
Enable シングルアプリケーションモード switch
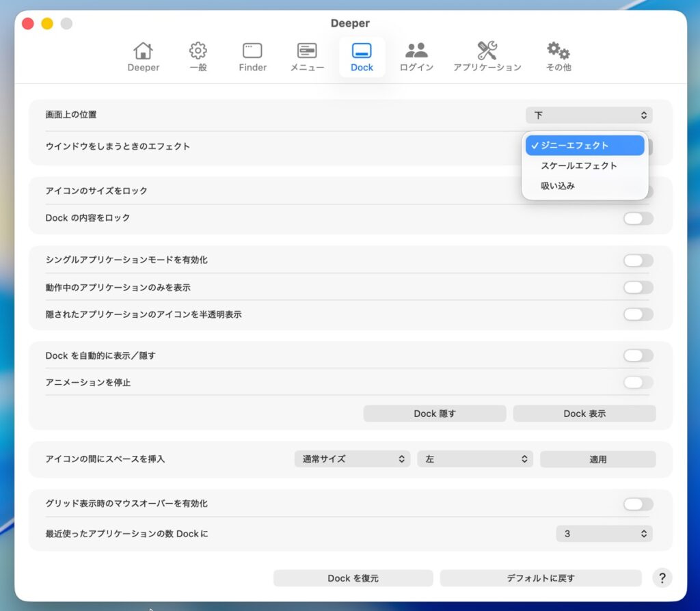pyautogui.click(x=638, y=260)
